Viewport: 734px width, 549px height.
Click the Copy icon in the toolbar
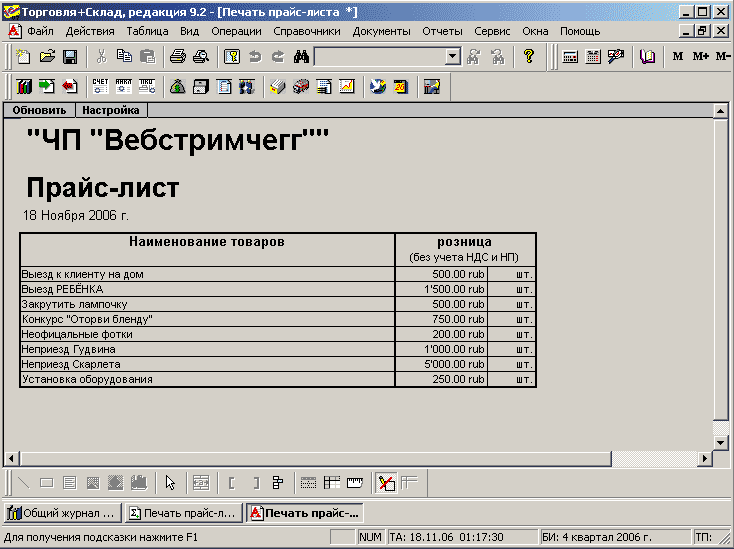tap(123, 57)
